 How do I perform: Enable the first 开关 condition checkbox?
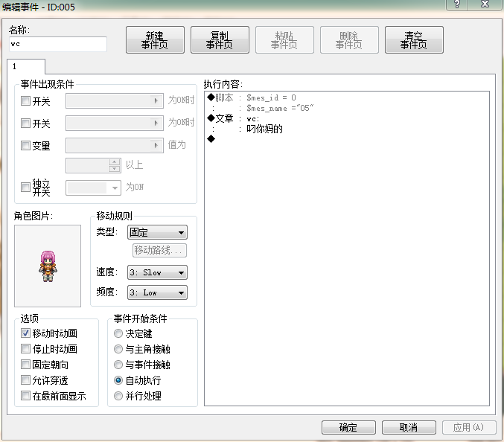pos(25,101)
